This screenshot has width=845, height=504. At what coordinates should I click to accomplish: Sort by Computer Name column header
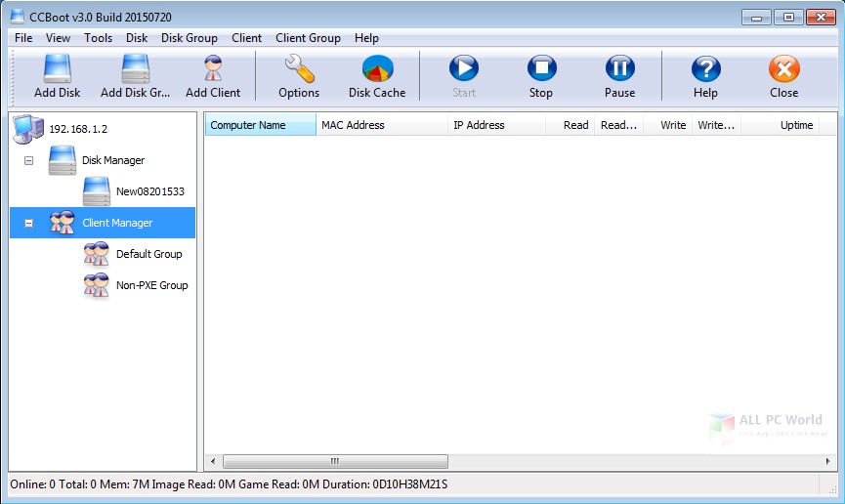(x=260, y=125)
